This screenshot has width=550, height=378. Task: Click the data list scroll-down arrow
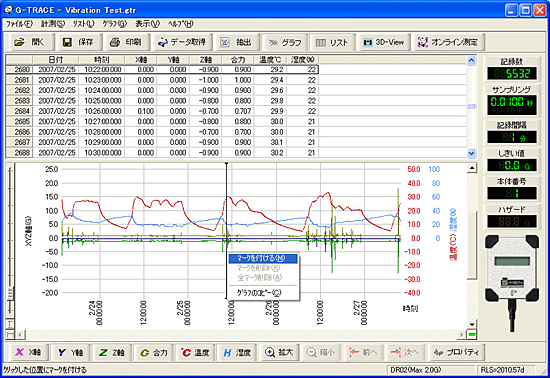click(471, 153)
